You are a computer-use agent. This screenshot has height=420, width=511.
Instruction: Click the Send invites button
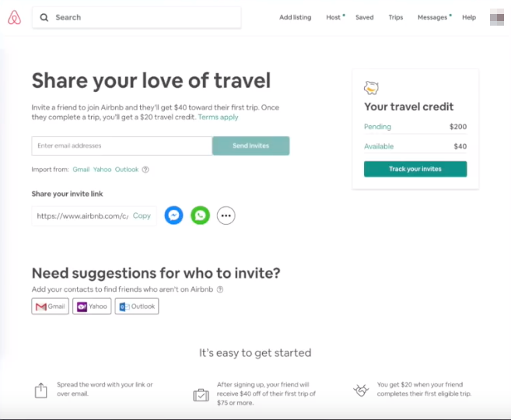(250, 145)
